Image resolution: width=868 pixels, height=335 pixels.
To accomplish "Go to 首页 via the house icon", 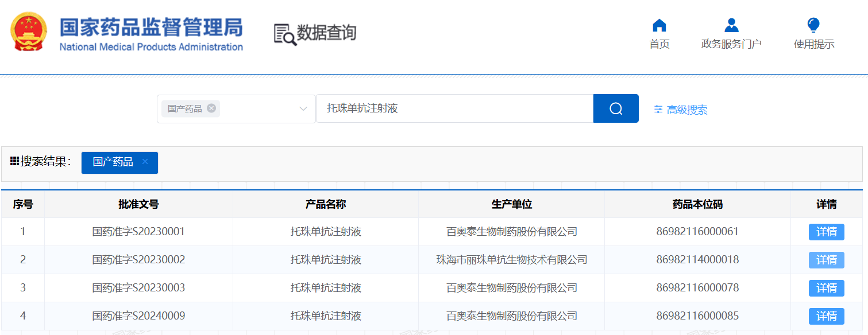I will (x=659, y=25).
